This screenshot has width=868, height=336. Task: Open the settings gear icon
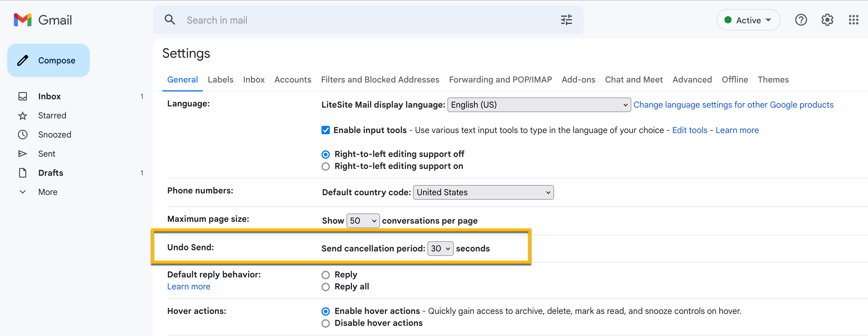click(x=827, y=20)
